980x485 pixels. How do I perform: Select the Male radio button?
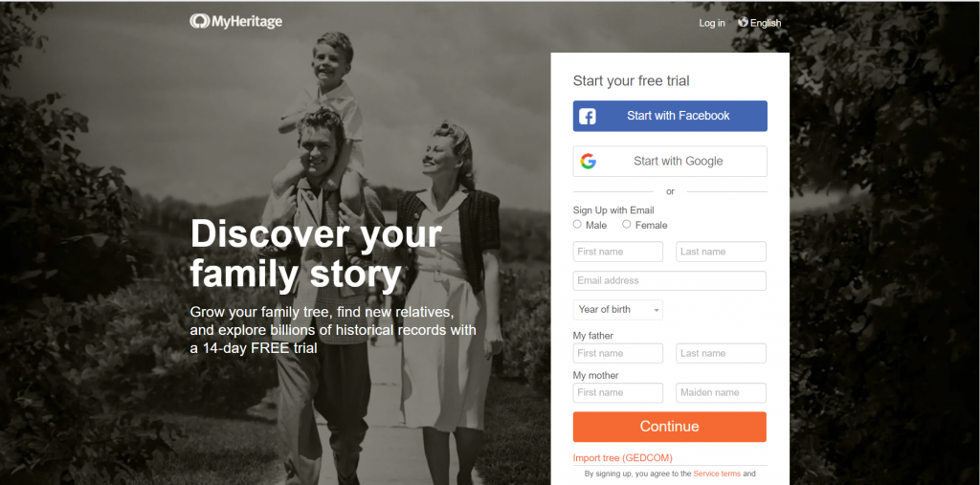click(577, 225)
